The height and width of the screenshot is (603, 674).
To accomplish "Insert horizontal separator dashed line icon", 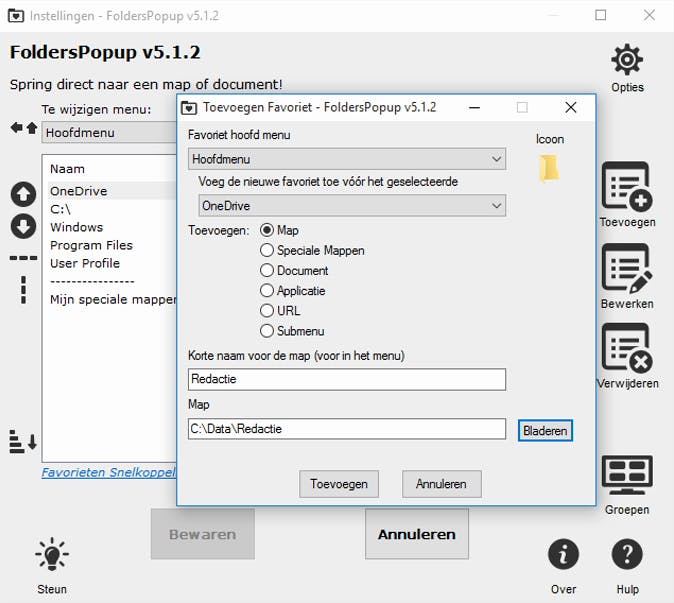I will (23, 258).
